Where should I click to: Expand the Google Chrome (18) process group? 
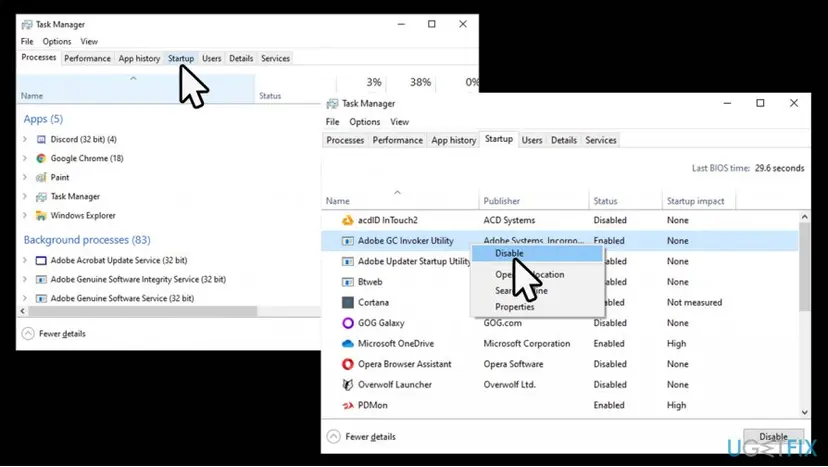click(x=25, y=158)
